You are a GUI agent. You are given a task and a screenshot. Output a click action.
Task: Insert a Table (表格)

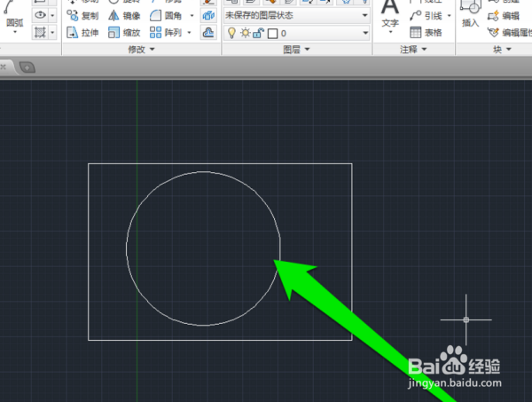tap(426, 33)
